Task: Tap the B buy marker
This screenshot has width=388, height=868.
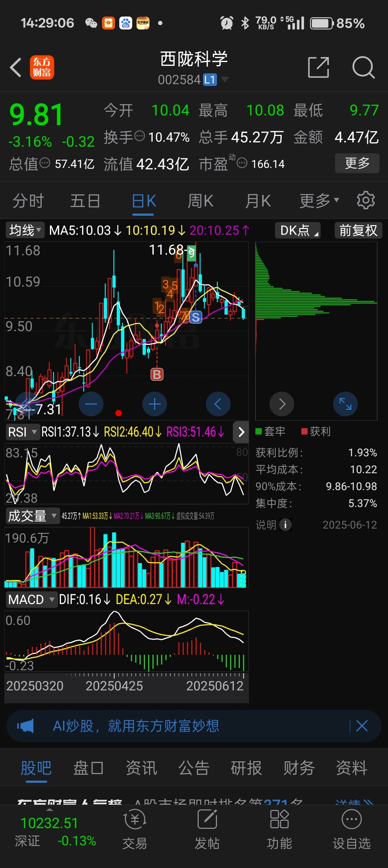Action: point(157,374)
